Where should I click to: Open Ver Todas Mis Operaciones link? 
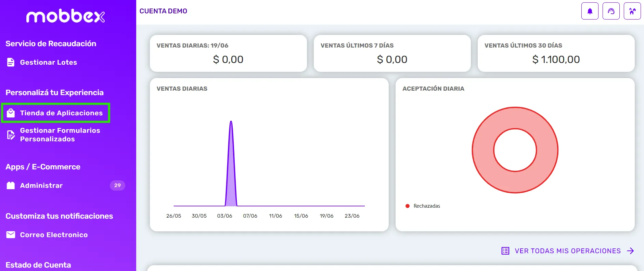click(x=568, y=251)
